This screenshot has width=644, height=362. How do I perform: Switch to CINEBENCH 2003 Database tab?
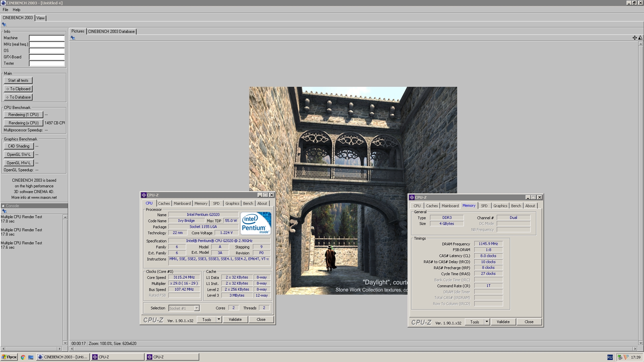[111, 32]
